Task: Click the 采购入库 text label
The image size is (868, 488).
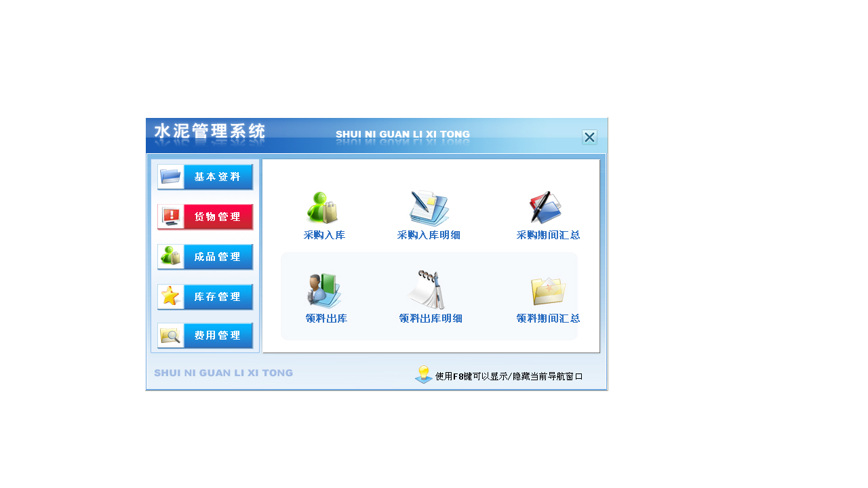Action: 325,235
